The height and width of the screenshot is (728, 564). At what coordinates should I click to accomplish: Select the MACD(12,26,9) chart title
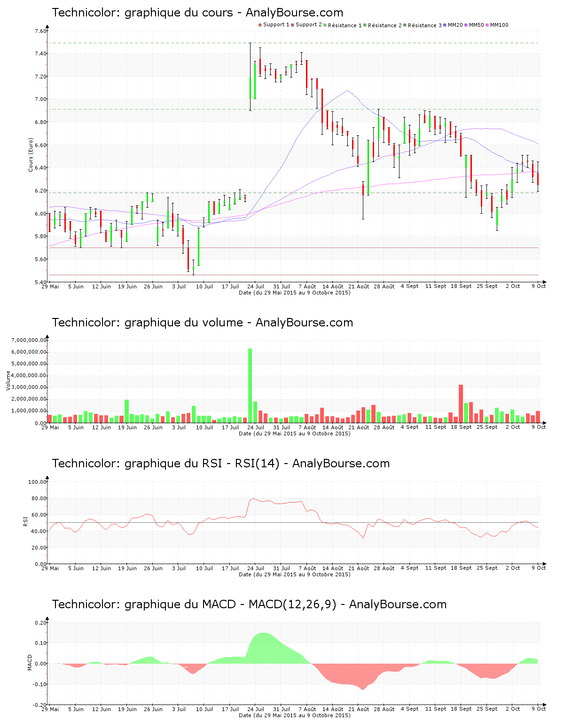(x=249, y=604)
